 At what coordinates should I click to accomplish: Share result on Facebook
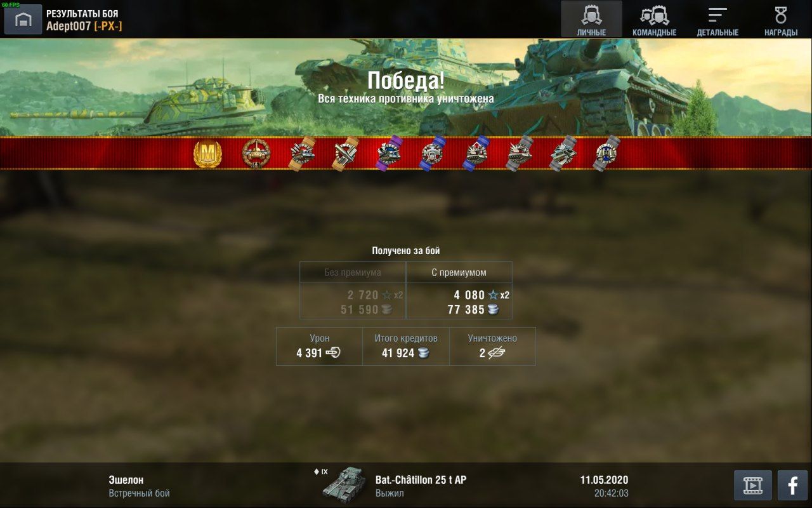click(x=792, y=486)
